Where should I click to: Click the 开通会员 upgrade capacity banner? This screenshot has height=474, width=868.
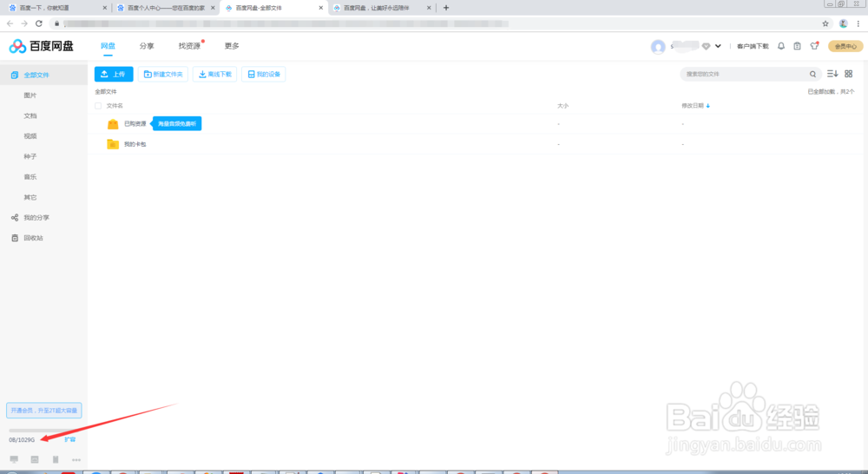[x=44, y=411]
